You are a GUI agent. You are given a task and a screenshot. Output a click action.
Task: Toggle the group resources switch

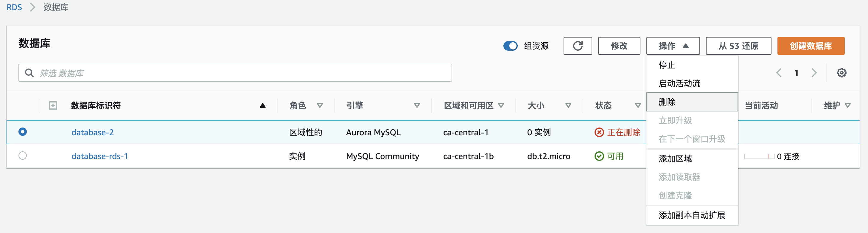510,46
